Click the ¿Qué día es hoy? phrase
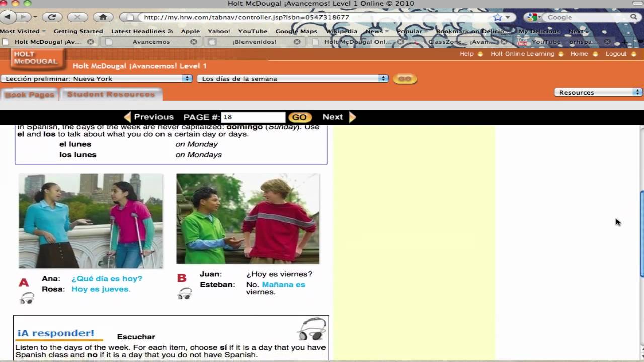 tap(107, 279)
